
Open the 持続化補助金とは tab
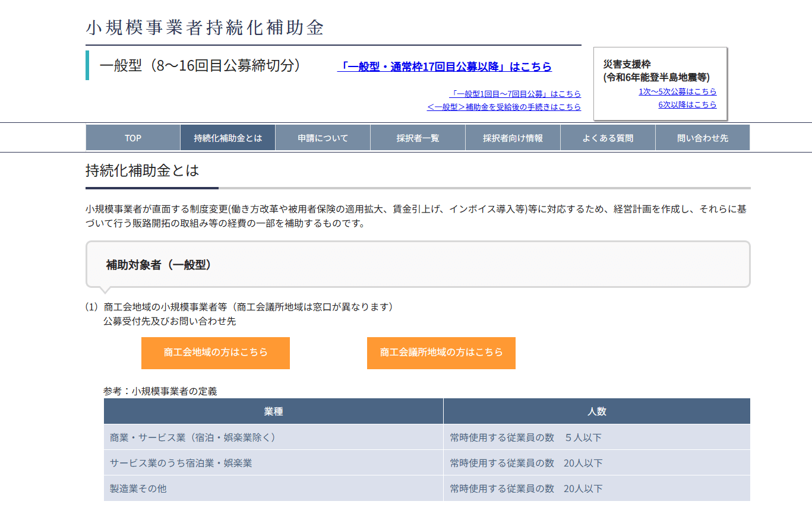click(x=228, y=137)
